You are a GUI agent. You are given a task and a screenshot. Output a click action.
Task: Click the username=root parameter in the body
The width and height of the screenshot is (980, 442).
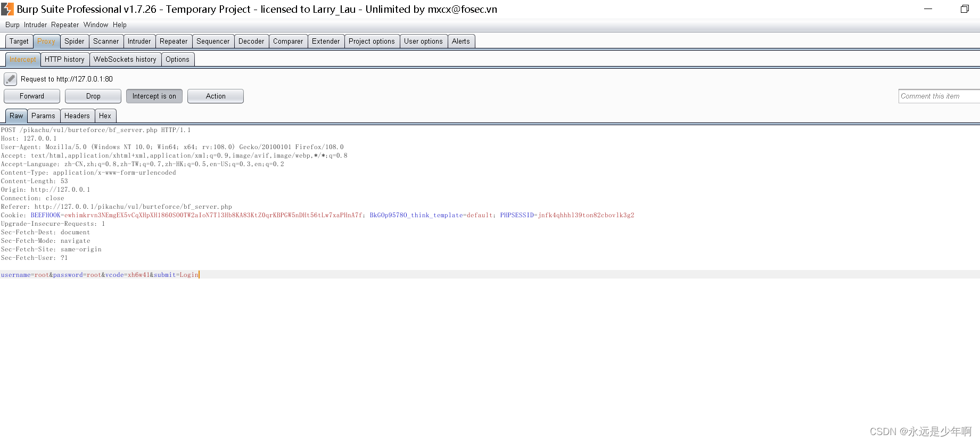tap(25, 275)
